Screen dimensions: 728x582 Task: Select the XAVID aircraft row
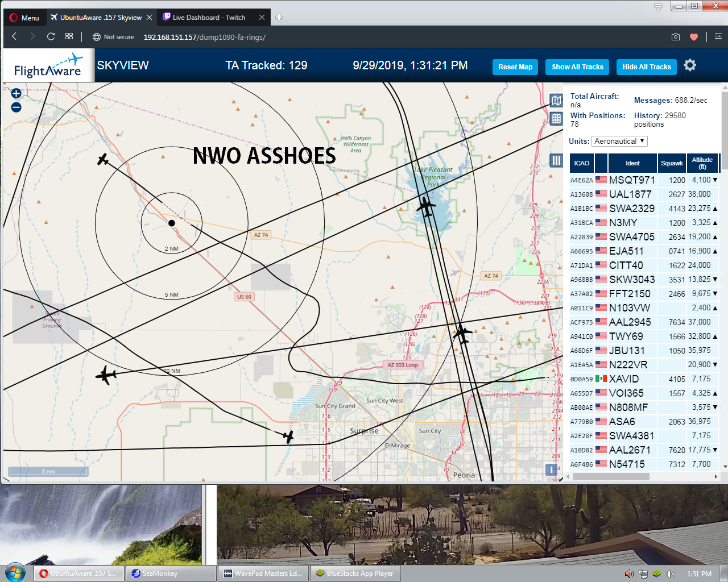(x=644, y=379)
